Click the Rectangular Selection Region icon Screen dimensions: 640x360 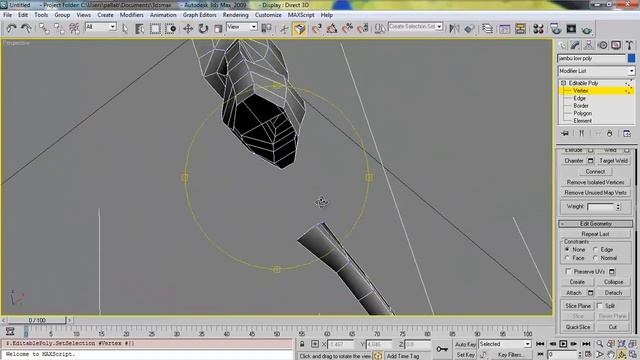(155, 28)
